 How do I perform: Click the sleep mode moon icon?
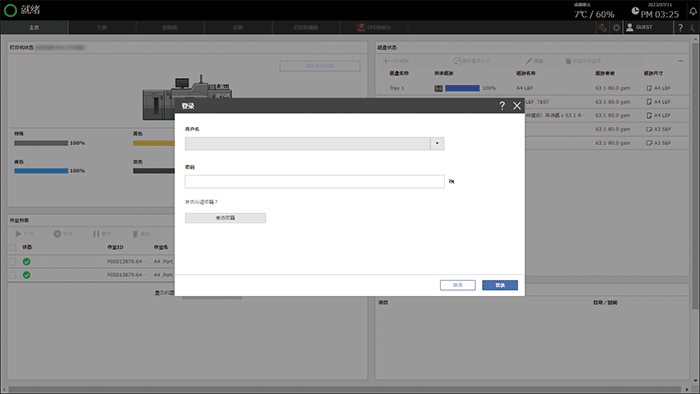click(693, 28)
